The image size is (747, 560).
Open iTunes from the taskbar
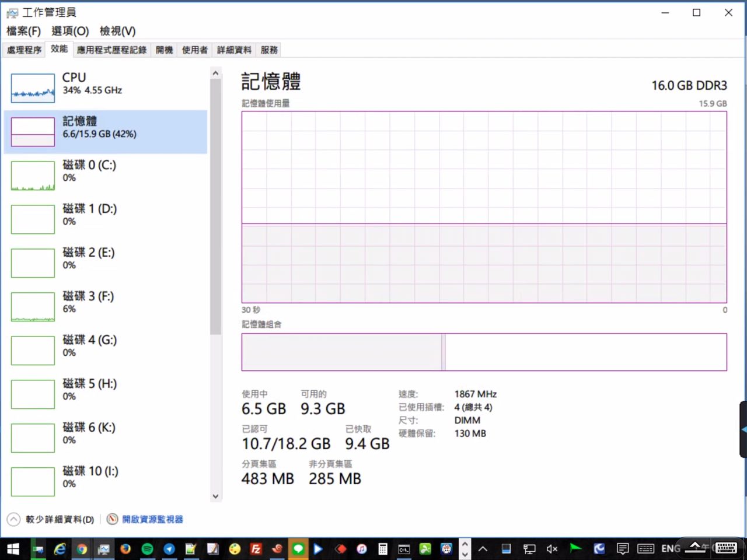point(362,549)
